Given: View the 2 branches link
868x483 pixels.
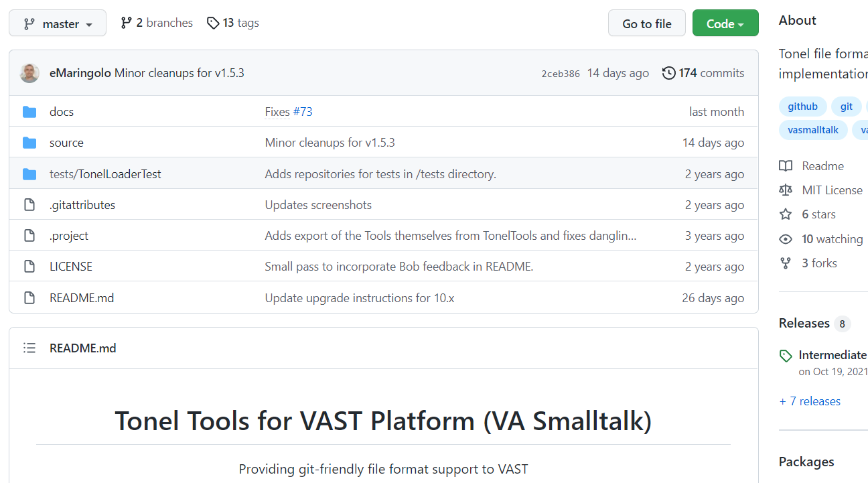Looking at the screenshot, I should coord(157,23).
